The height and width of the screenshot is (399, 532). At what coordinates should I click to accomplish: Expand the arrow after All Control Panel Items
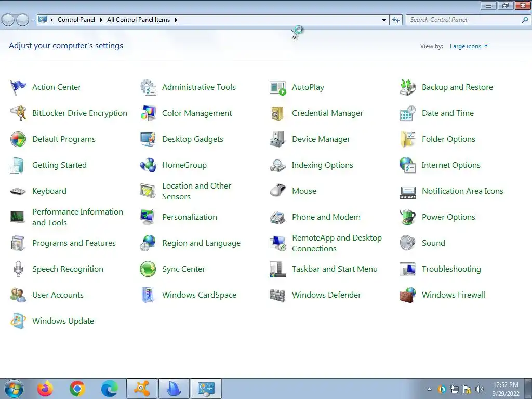(176, 20)
